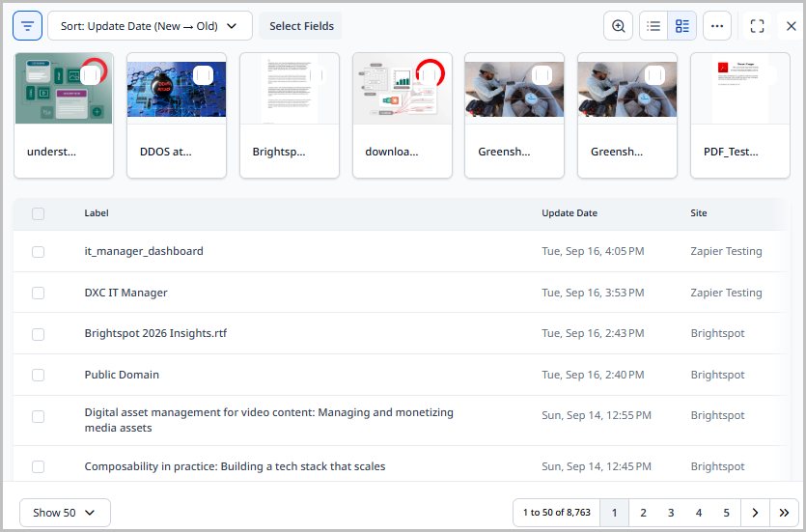The height and width of the screenshot is (532, 806).
Task: Switch to grid-and-list view icon
Action: click(682, 26)
